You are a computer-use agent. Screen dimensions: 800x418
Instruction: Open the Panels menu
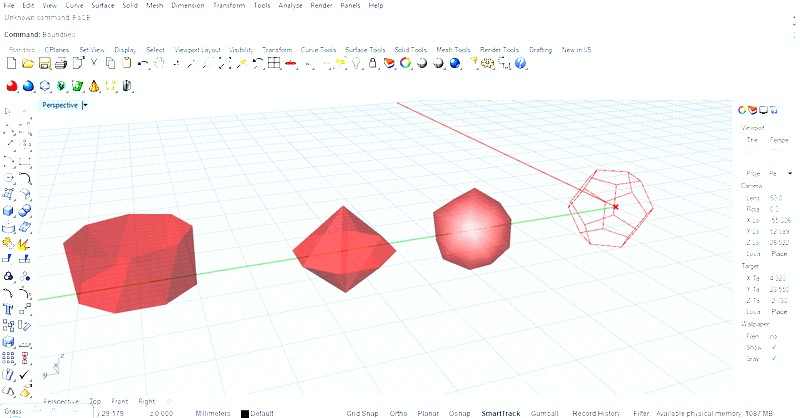(x=350, y=6)
